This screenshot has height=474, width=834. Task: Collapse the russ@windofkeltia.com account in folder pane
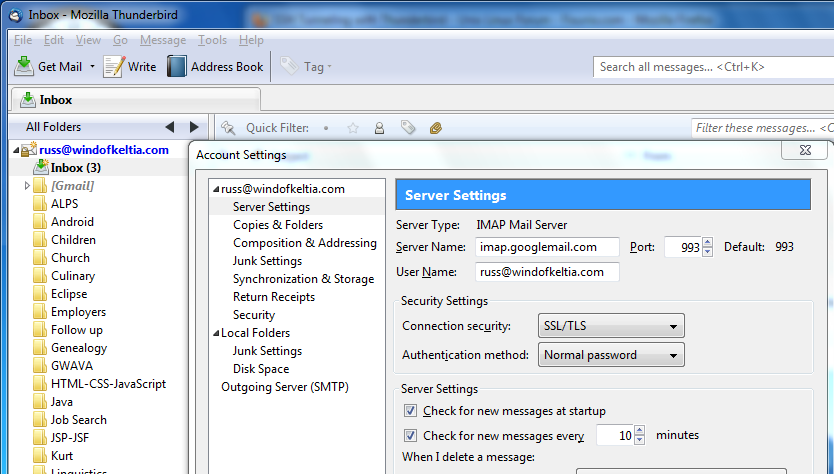16,151
